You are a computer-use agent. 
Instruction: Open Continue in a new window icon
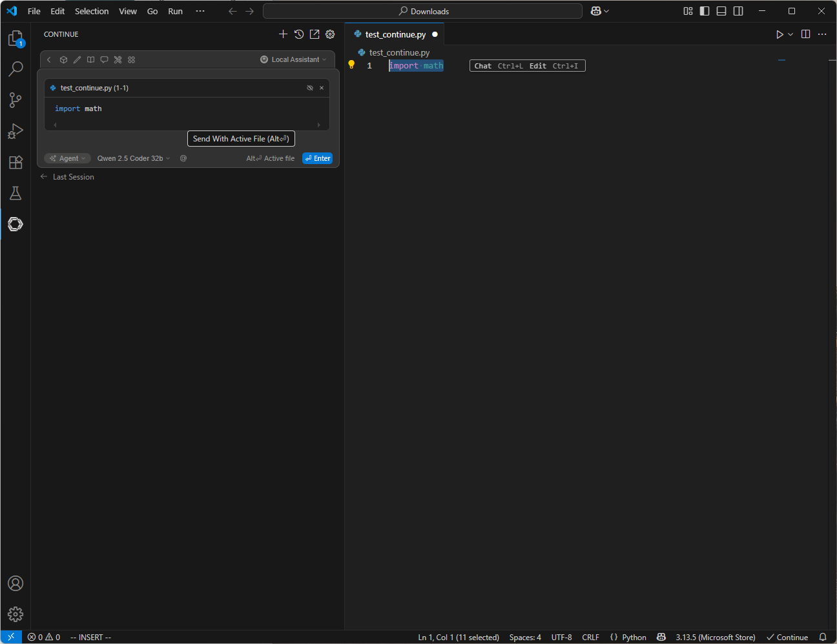[x=315, y=34]
